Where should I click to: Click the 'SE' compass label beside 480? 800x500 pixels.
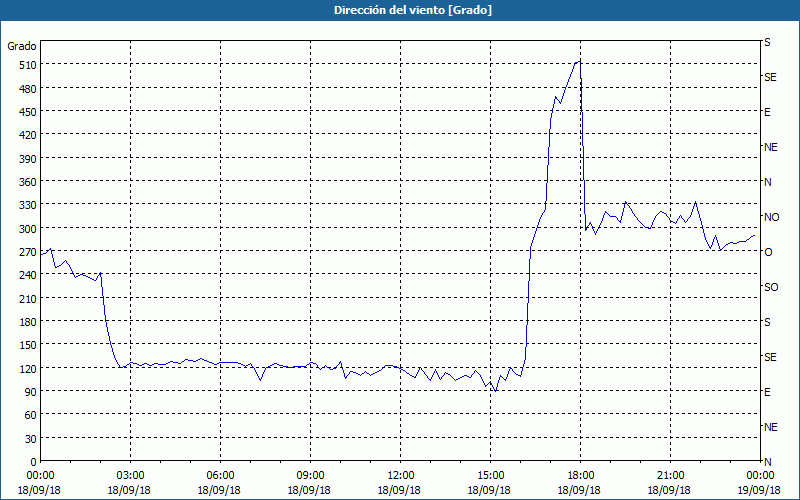coord(770,77)
